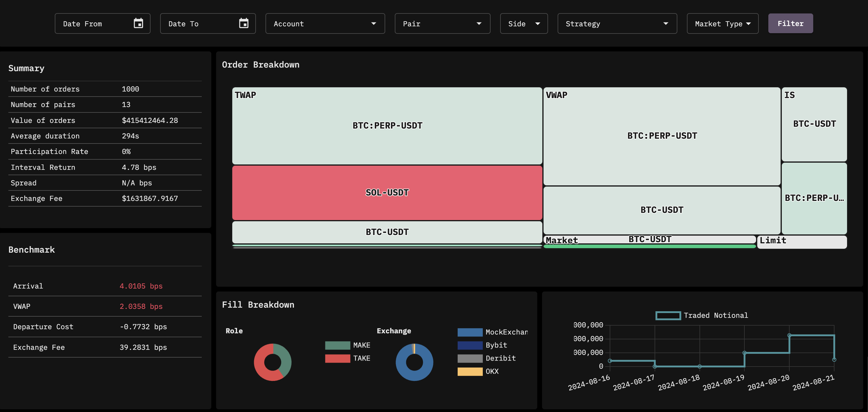Open the Pair dropdown
868x412 pixels.
(442, 24)
